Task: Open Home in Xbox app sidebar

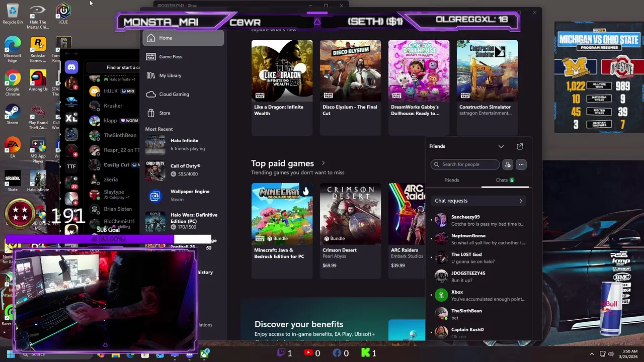Action: point(183,38)
